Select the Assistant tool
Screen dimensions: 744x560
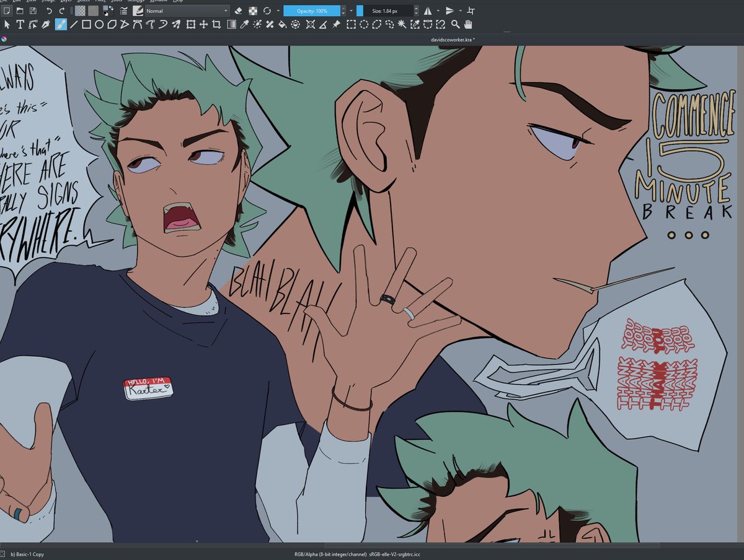pyautogui.click(x=311, y=25)
